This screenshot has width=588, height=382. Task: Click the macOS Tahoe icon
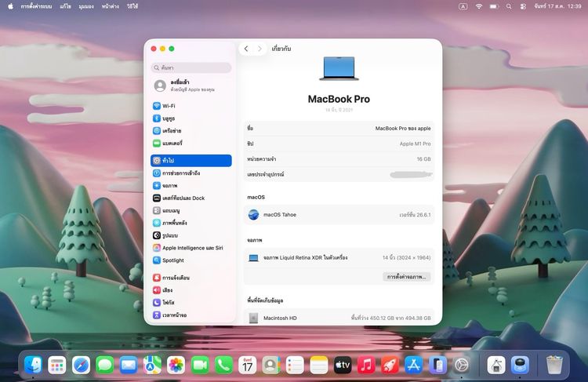click(253, 215)
